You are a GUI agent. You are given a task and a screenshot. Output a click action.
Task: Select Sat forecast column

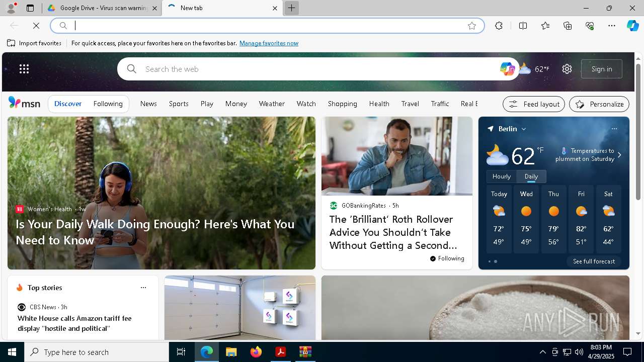click(x=608, y=219)
